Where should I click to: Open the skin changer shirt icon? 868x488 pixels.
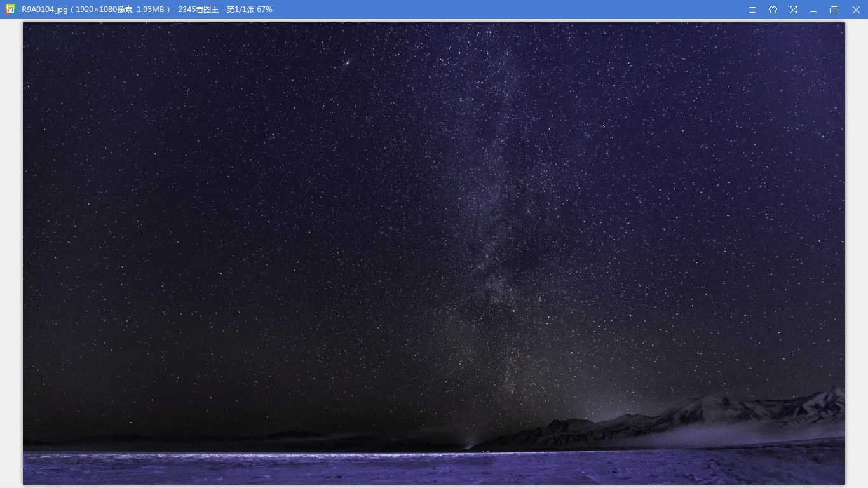(773, 10)
